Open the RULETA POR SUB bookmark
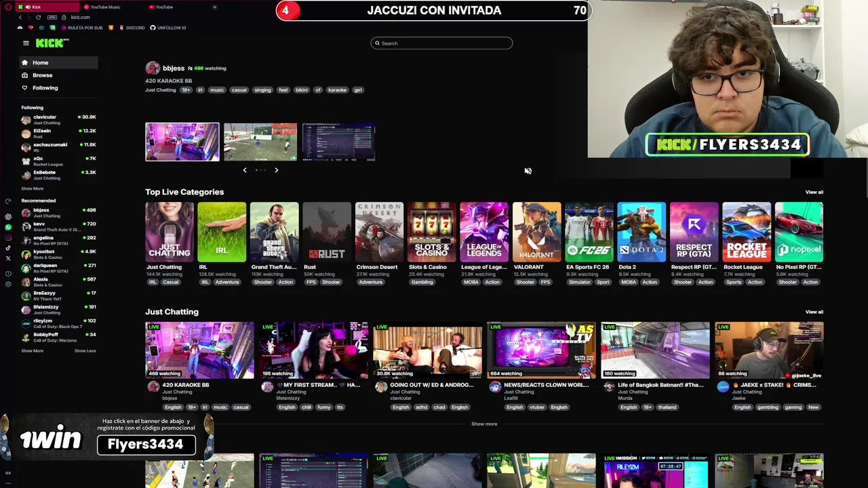Image resolution: width=868 pixels, height=488 pixels. 82,28
